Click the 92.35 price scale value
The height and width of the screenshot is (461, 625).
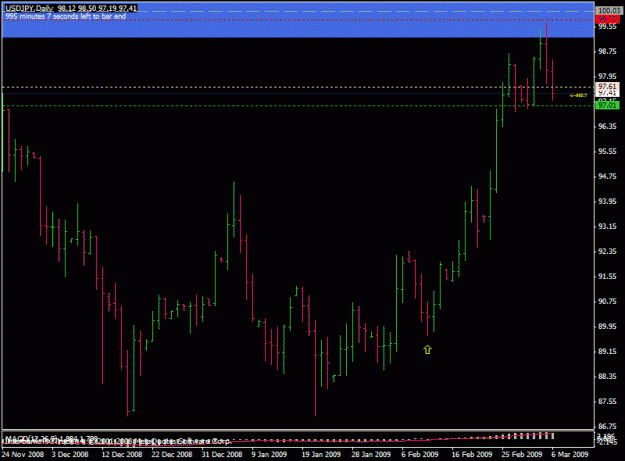click(607, 251)
